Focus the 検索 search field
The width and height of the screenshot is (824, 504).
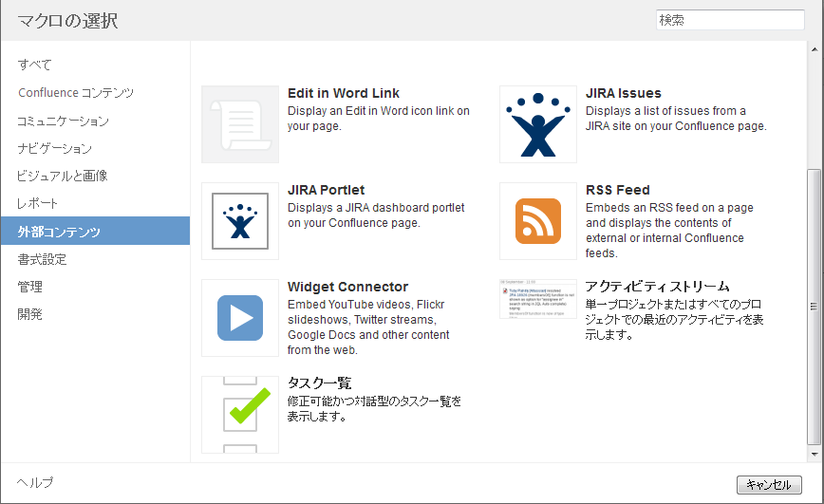[730, 20]
